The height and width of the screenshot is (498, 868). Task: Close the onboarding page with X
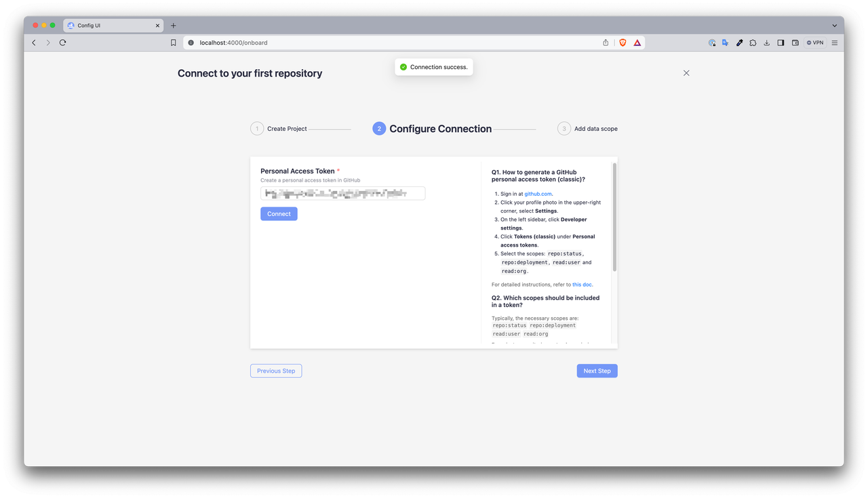tap(686, 73)
